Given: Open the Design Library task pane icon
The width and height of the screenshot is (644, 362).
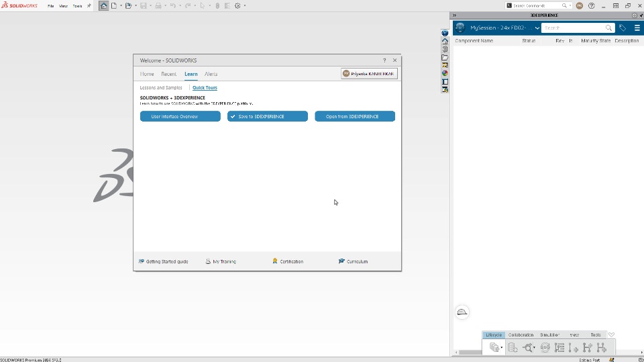Looking at the screenshot, I should (445, 50).
